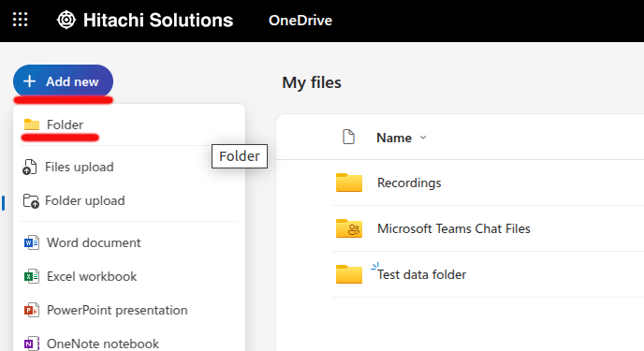This screenshot has height=351, width=644.
Task: Choose Folder from the Add new menu
Action: coord(129,124)
